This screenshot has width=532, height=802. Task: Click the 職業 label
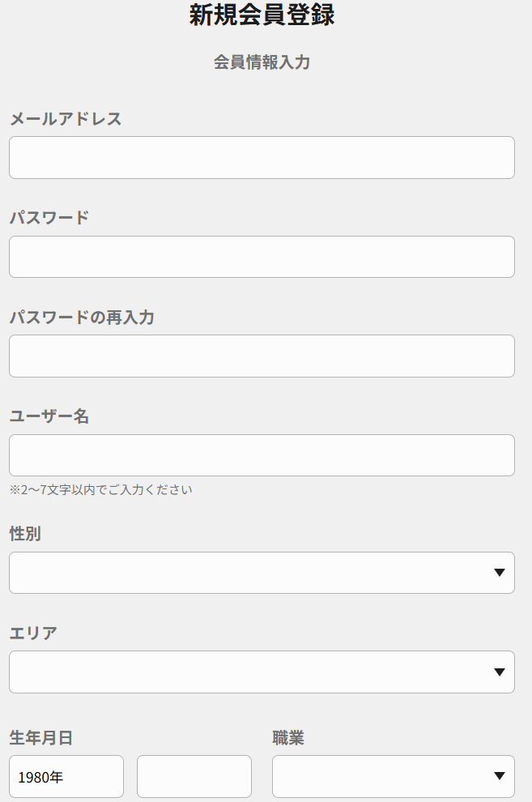click(288, 738)
